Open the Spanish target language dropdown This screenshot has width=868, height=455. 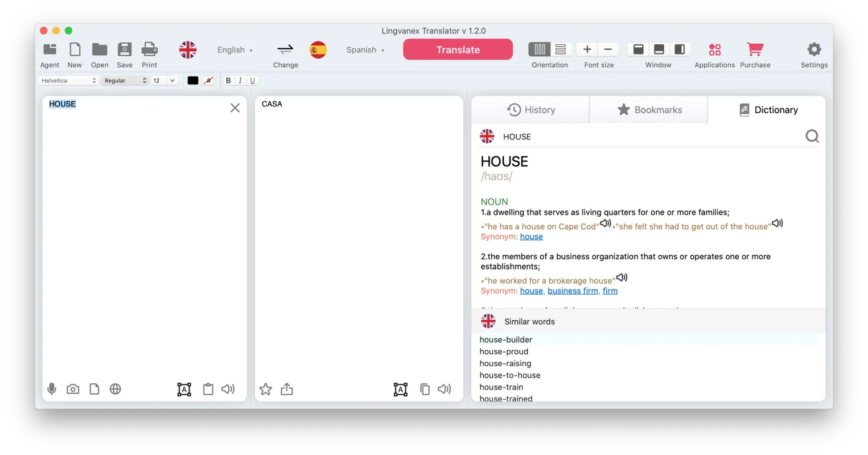pos(365,50)
